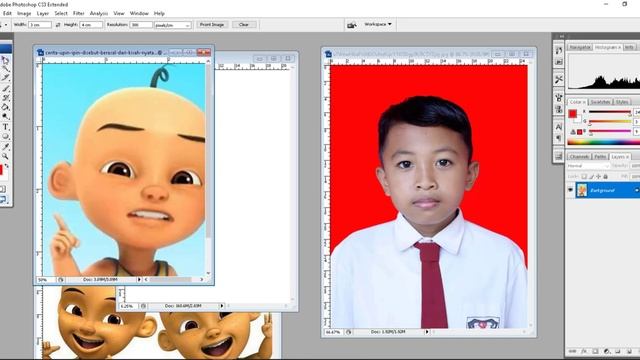Launch Adobe Bridge from options bar
640x360 pixels.
[351, 25]
